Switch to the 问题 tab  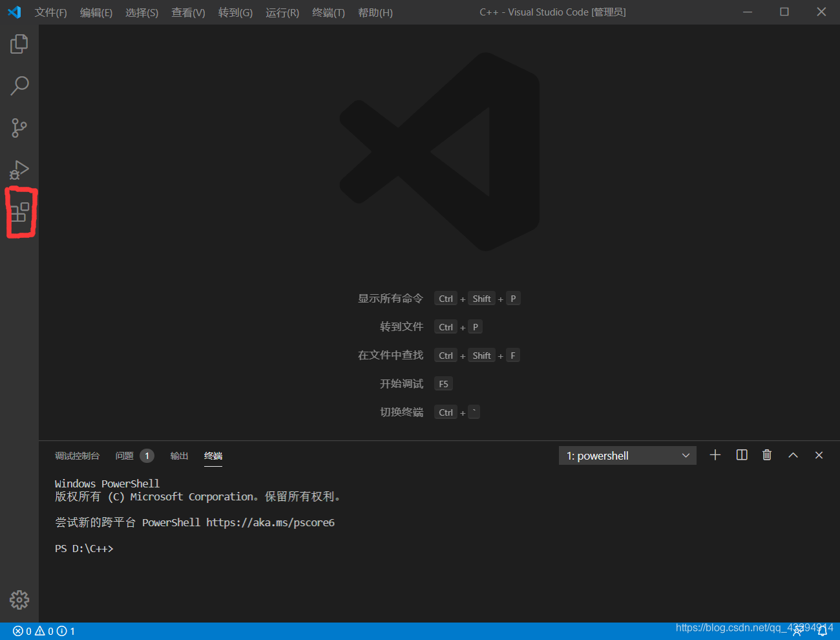point(125,456)
